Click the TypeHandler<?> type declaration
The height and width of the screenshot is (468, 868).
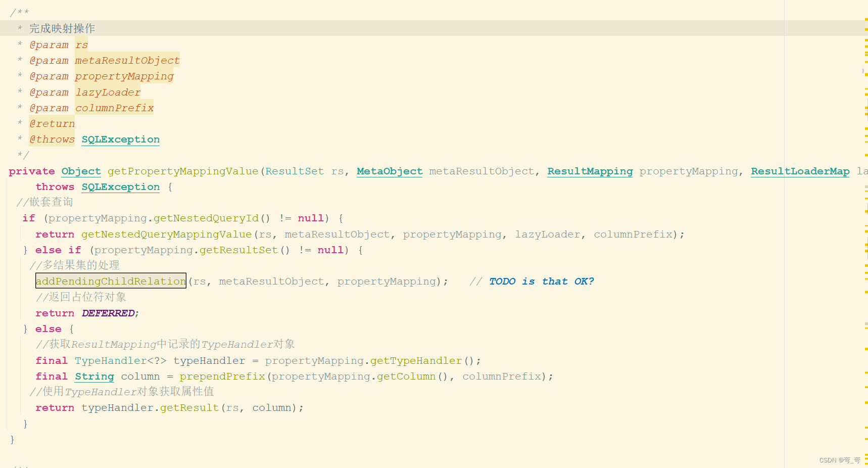tap(121, 361)
